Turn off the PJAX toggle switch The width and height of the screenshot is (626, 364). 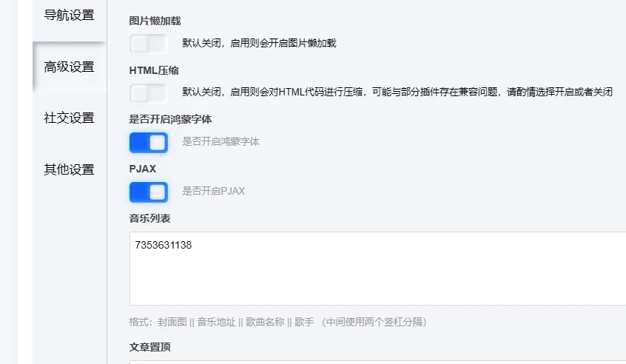point(148,192)
